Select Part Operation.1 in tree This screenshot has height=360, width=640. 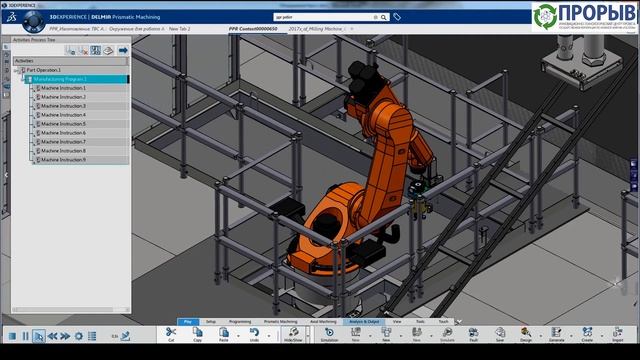pos(43,70)
